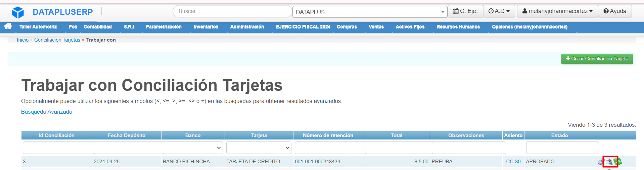Click total value $ 5.00
The image size is (644, 170).
(421, 162)
